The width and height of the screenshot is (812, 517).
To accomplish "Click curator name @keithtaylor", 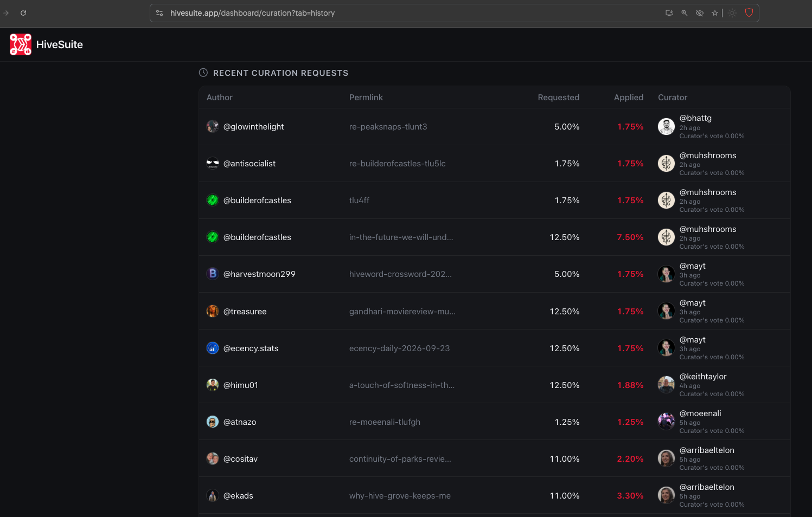I will pos(703,377).
